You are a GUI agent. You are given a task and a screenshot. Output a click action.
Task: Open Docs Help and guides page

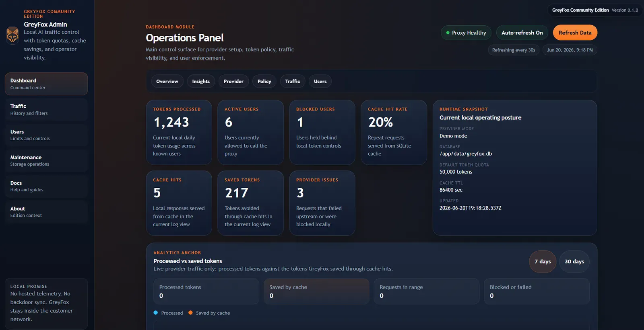coord(46,186)
